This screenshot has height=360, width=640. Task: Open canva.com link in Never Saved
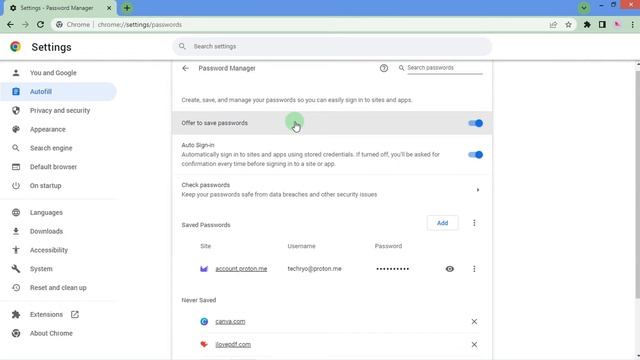pyautogui.click(x=230, y=322)
